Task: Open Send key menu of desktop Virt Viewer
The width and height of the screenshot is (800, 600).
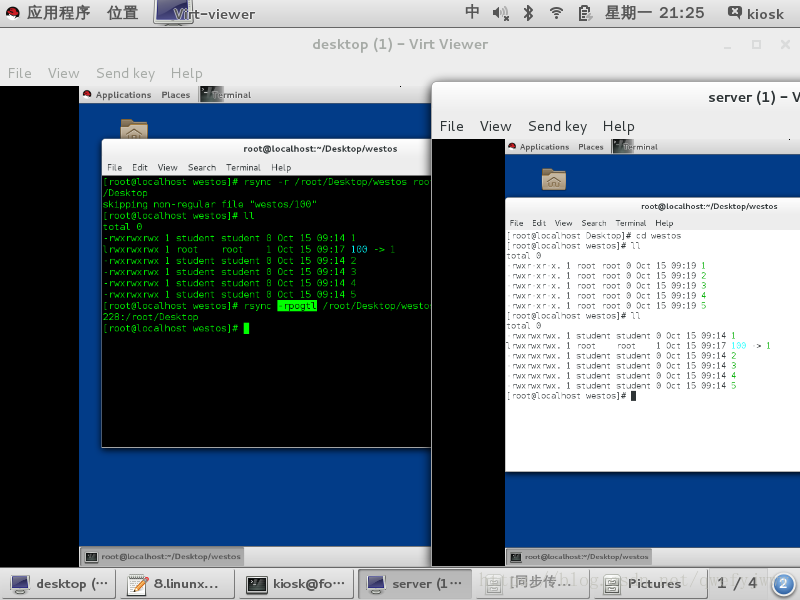Action: (x=126, y=73)
